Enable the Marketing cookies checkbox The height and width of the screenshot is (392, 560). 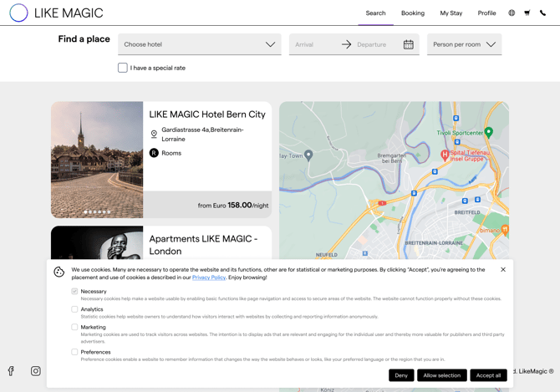pos(74,327)
